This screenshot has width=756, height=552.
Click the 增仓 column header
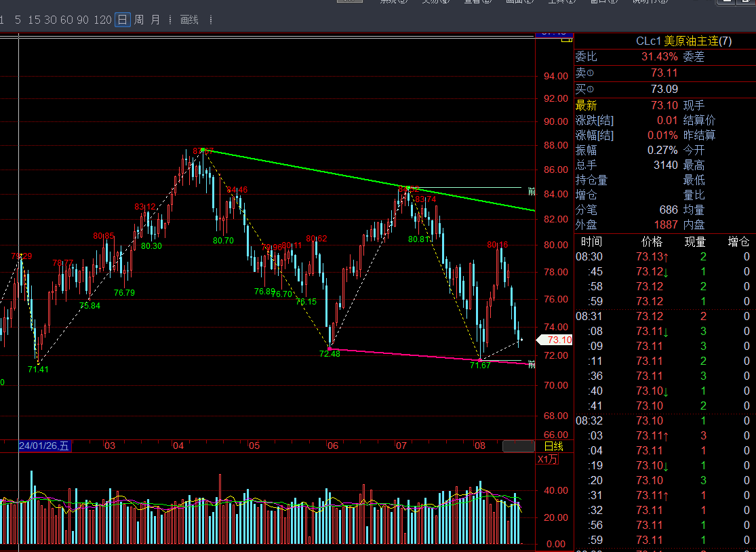click(738, 241)
